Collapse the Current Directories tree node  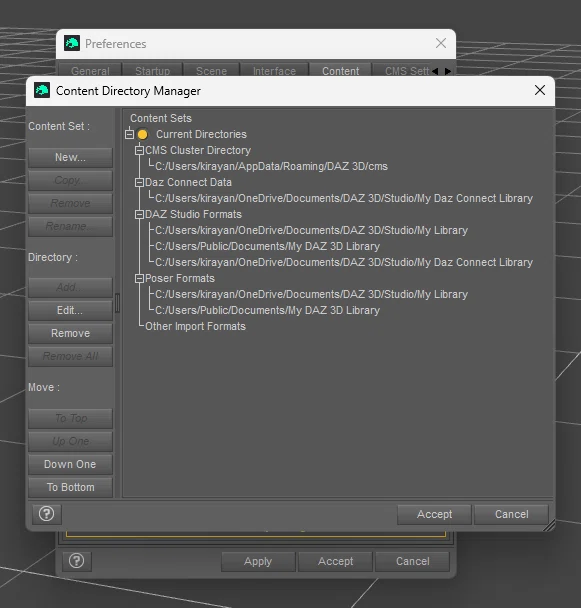(130, 134)
